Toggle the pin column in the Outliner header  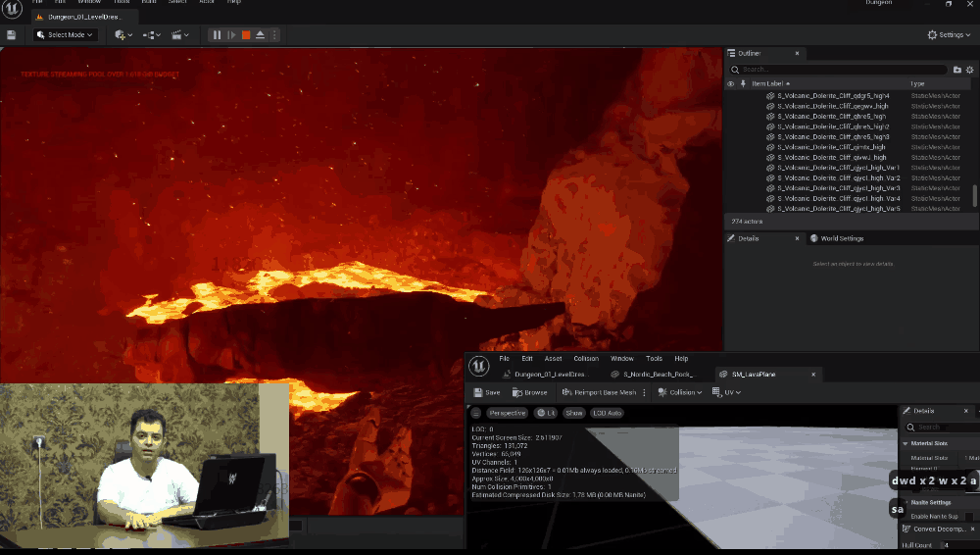coord(744,84)
